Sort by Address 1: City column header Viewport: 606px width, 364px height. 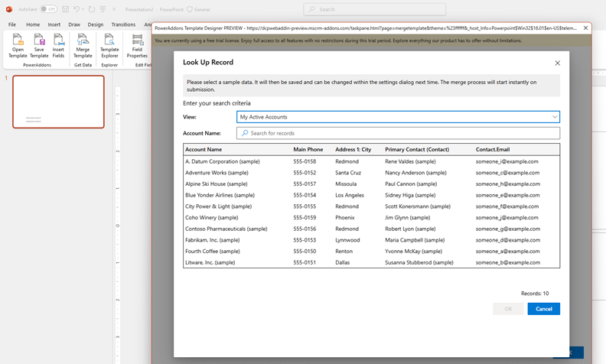(x=353, y=149)
